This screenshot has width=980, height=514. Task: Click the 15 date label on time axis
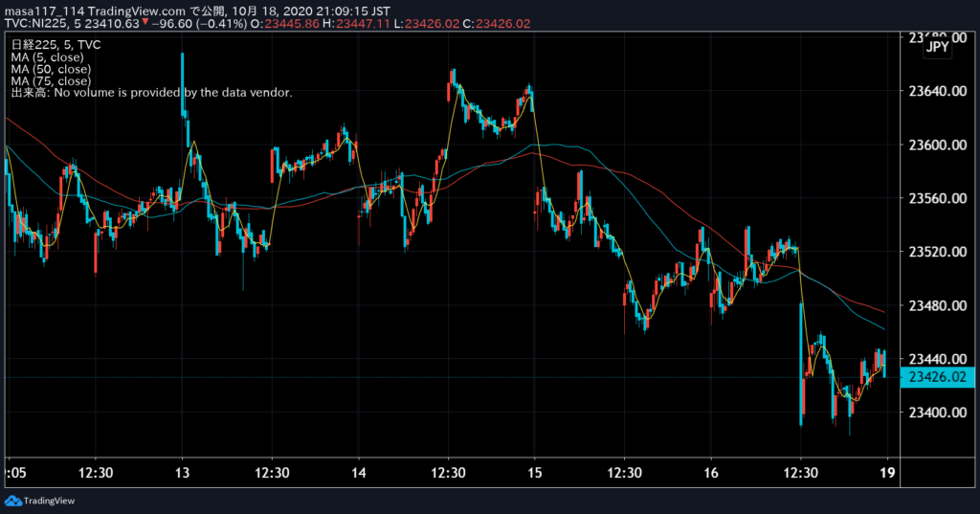(x=534, y=473)
